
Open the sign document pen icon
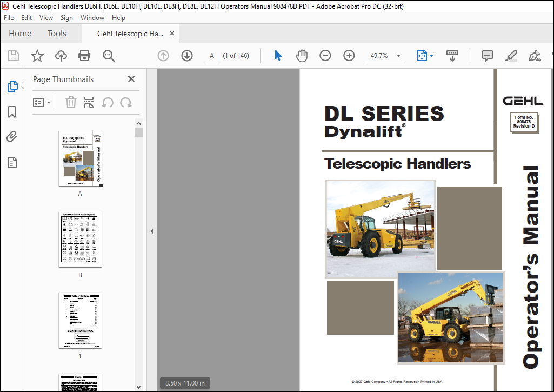[535, 56]
